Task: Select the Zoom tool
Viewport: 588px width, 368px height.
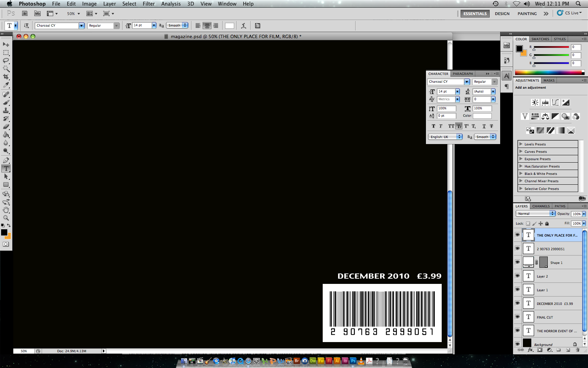Action: (x=6, y=218)
